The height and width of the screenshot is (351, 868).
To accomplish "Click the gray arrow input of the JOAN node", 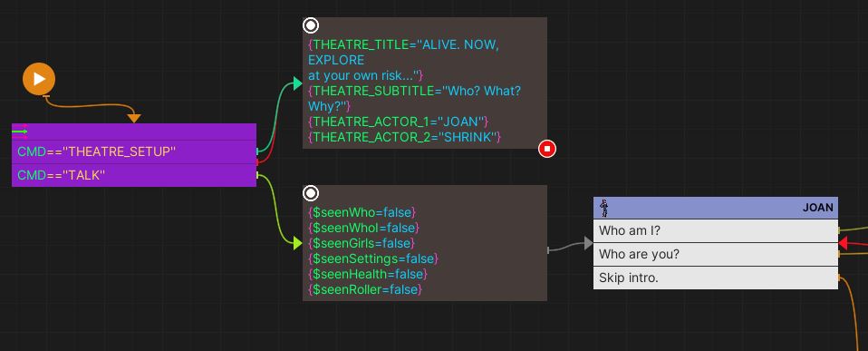I will (x=588, y=243).
